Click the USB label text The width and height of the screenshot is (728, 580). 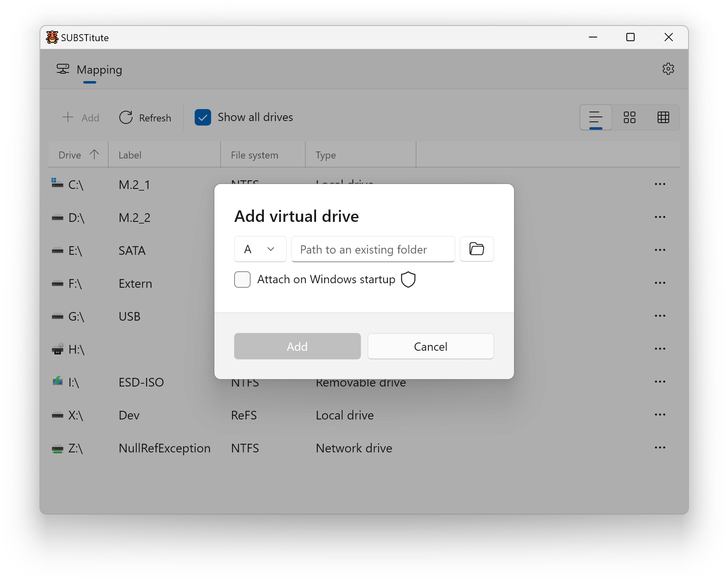[x=130, y=316]
